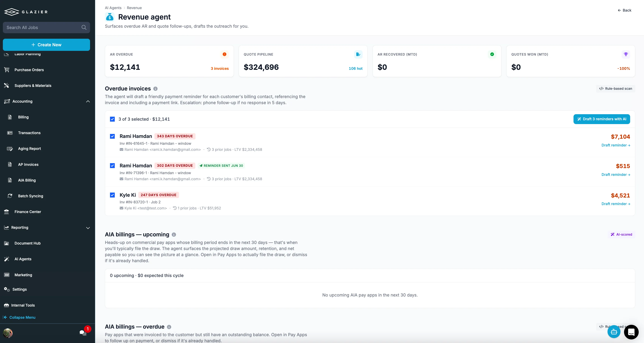This screenshot has height=343, width=644.
Task: Click the Batch Syncing refresh icon
Action: coord(10,196)
